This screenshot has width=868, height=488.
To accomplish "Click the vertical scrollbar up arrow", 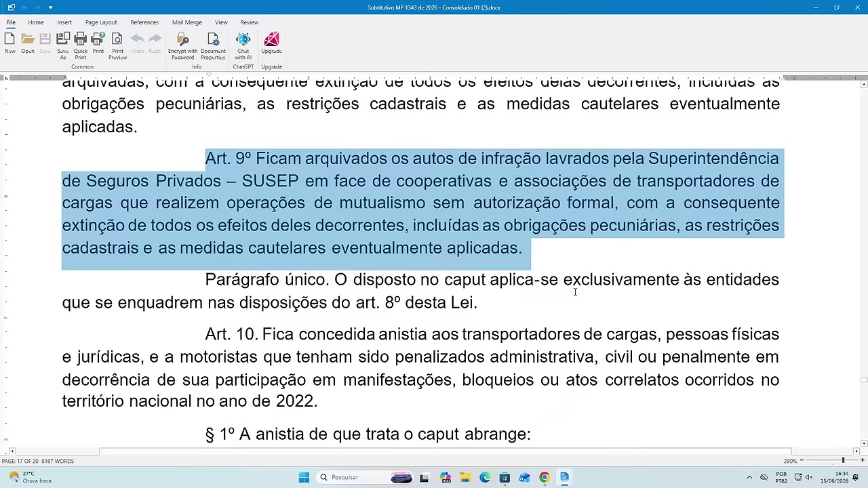I will click(864, 84).
